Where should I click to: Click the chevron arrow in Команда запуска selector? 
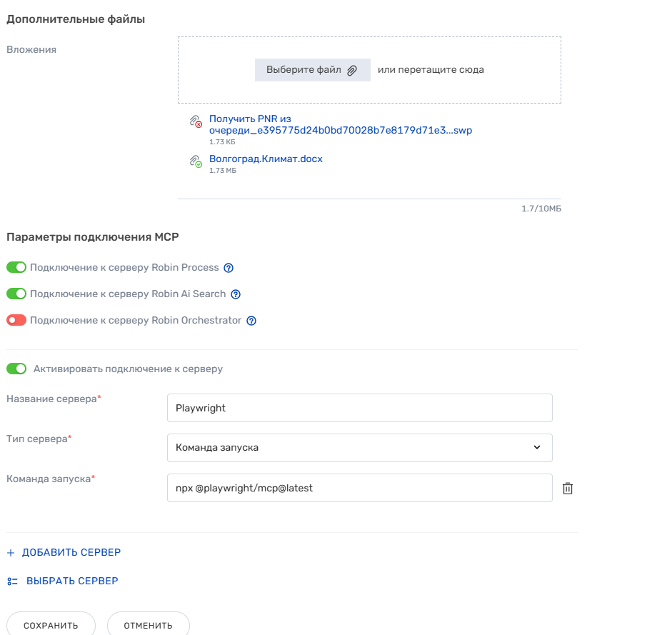click(537, 448)
